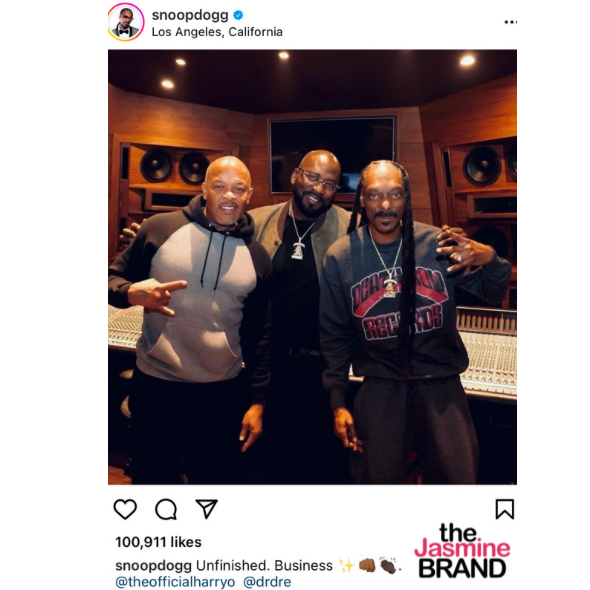Click the Jasmine Brand watermark logo
This screenshot has width=590, height=590.
[x=462, y=550]
